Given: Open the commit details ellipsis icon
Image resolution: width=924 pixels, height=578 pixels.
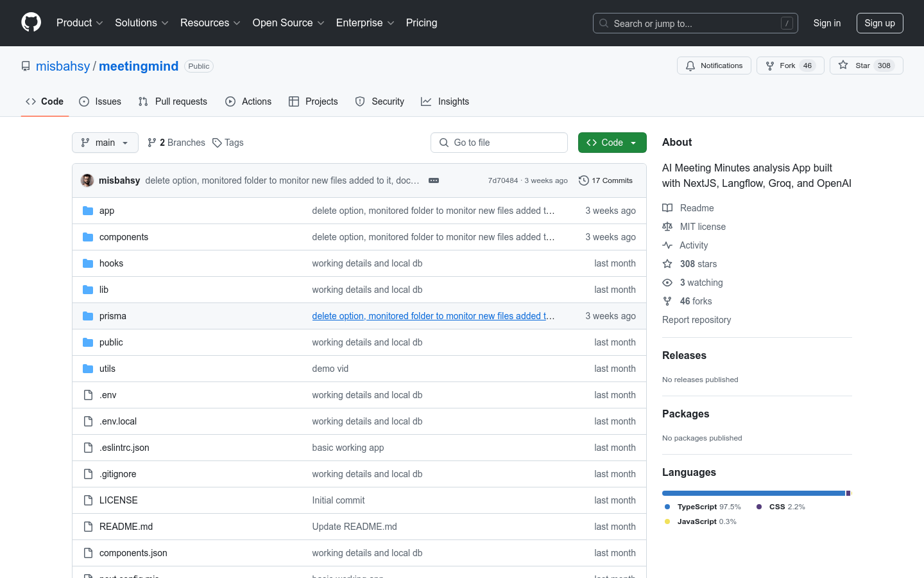Looking at the screenshot, I should 434,180.
